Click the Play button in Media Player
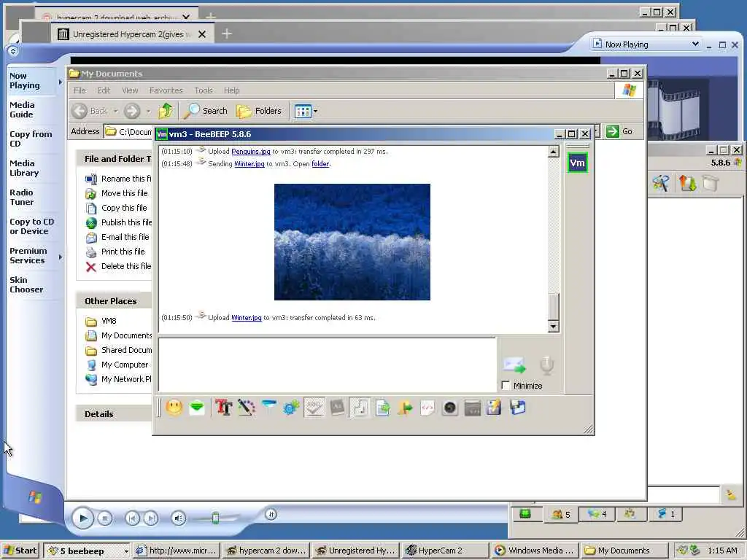The width and height of the screenshot is (747, 560). click(82, 518)
